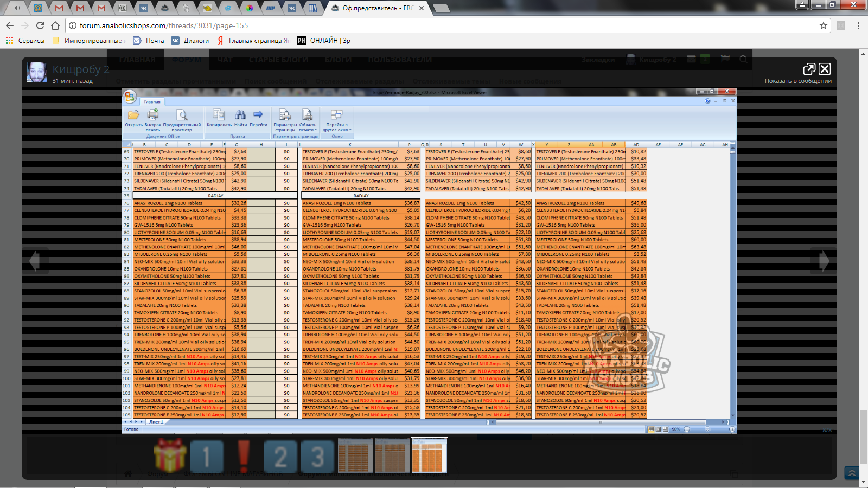Click the scroll-to-top button at page corner
Screen dimensions: 868x488
click(852, 473)
